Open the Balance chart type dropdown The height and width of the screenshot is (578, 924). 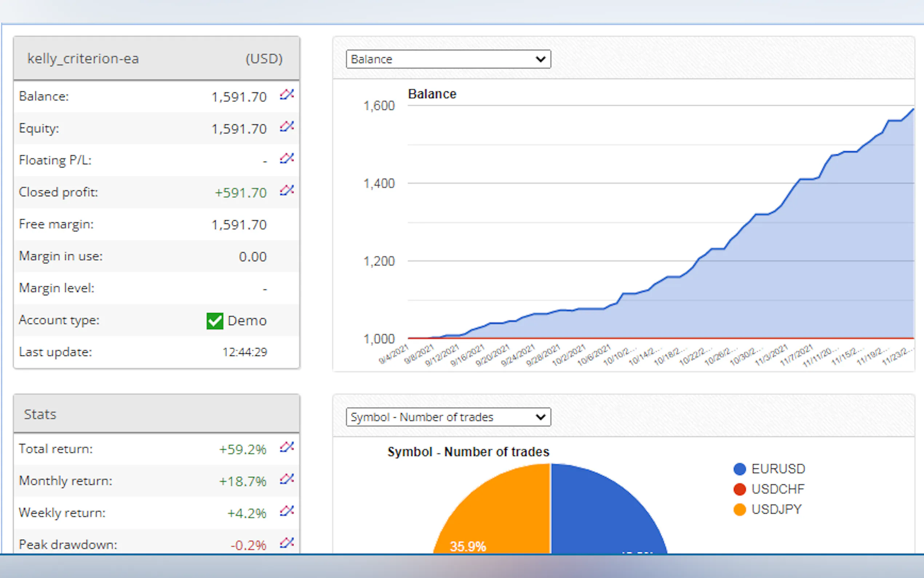pos(448,59)
